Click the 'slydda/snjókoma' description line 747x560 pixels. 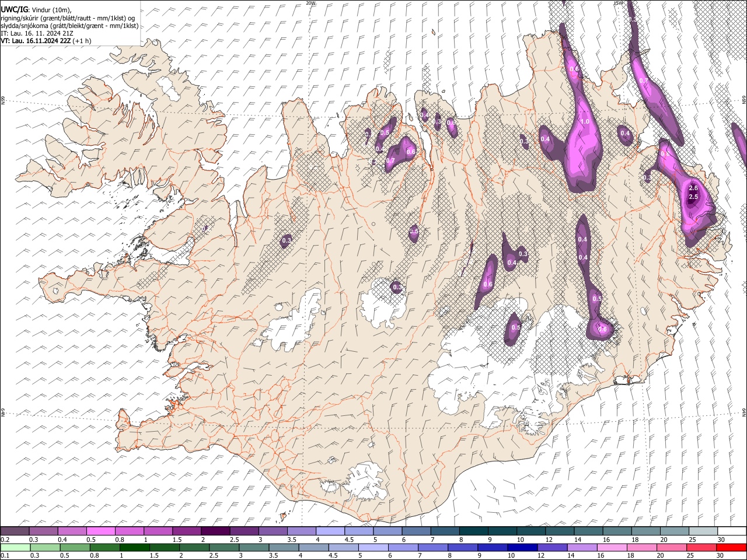(69, 26)
